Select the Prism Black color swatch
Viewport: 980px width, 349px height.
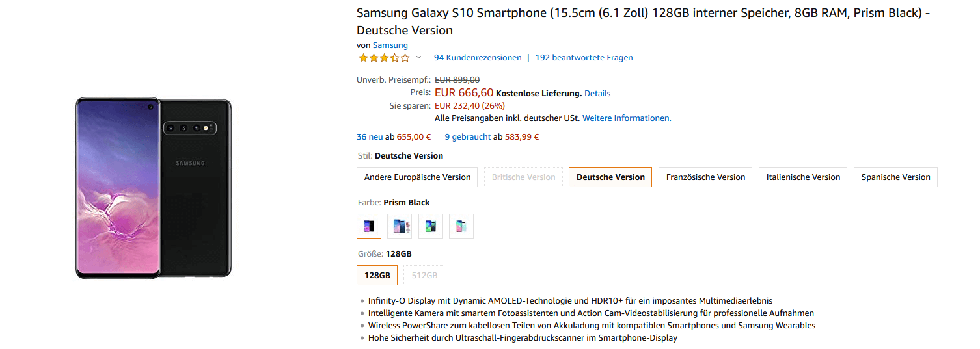[x=369, y=226]
